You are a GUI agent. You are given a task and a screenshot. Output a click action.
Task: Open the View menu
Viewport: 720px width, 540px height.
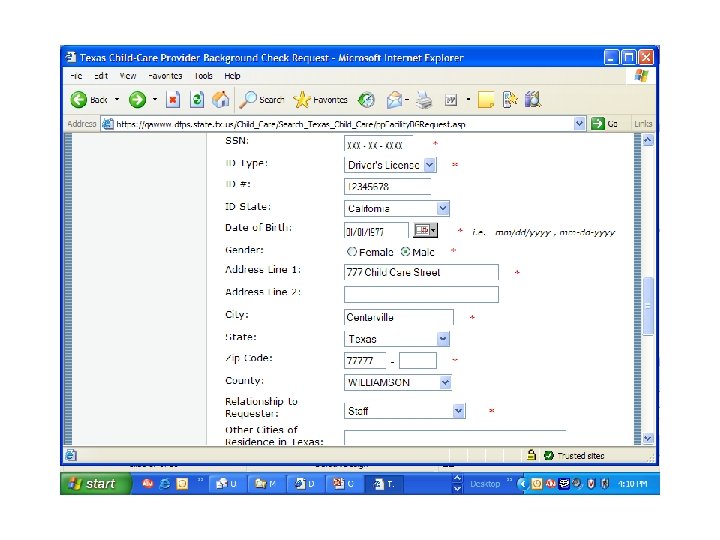click(x=128, y=76)
